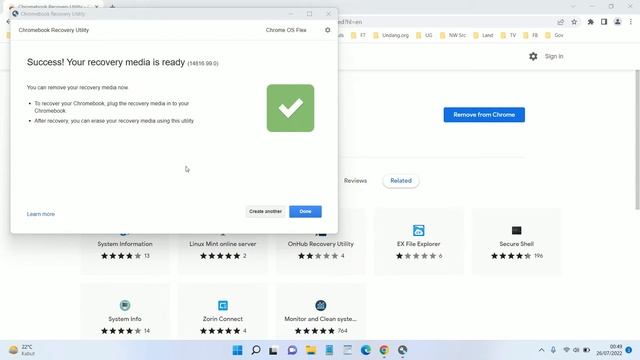Switch to the Related tab
This screenshot has width=640, height=360.
point(401,180)
